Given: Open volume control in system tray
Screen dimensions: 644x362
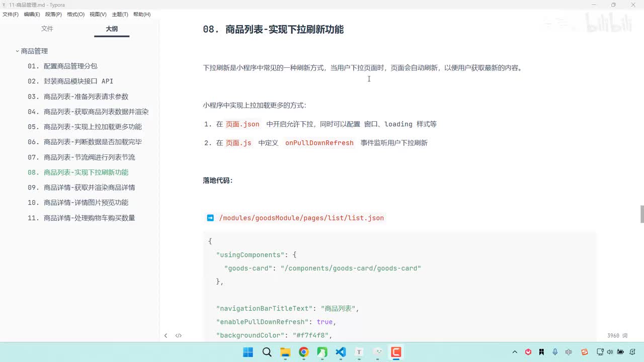Looking at the screenshot, I should [x=610, y=352].
